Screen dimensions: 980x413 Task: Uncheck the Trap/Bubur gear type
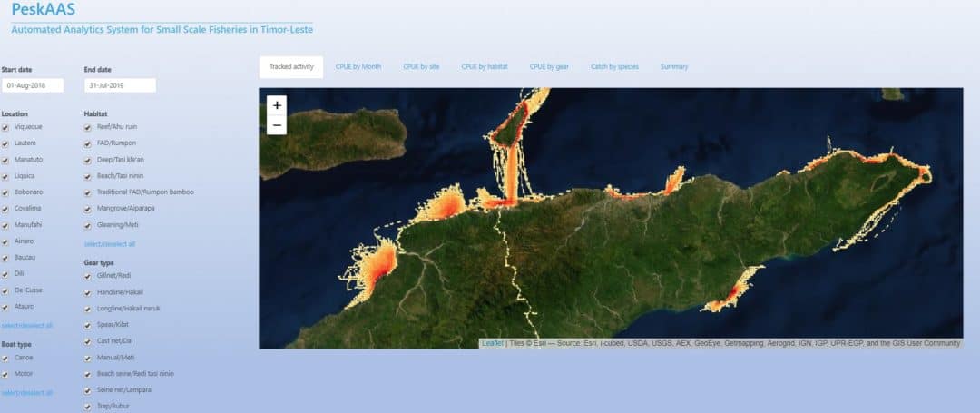[x=88, y=406]
